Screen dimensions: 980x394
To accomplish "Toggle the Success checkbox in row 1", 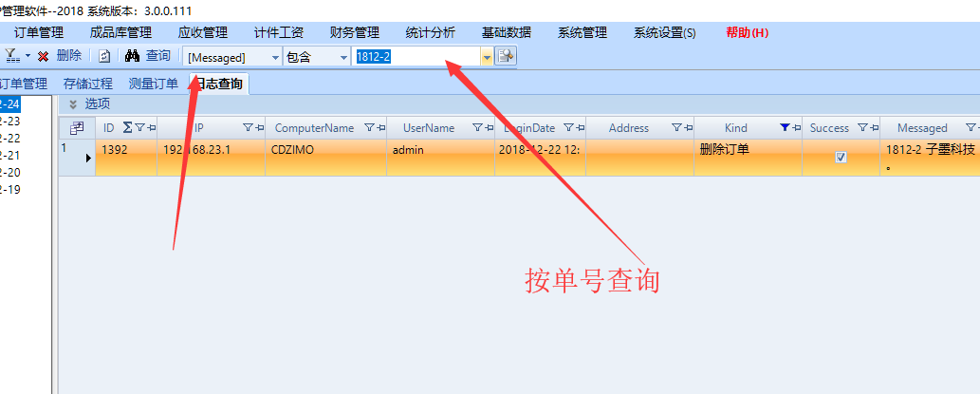I will click(x=841, y=158).
